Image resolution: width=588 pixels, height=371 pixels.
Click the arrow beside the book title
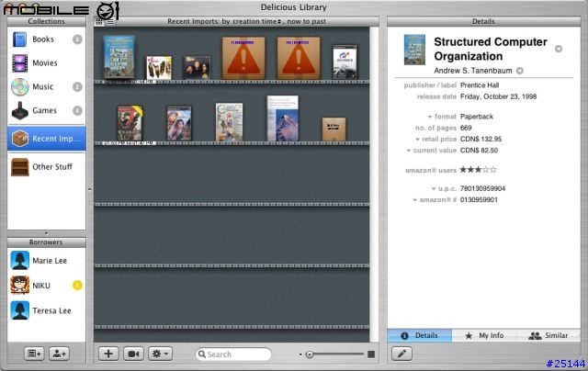click(559, 49)
